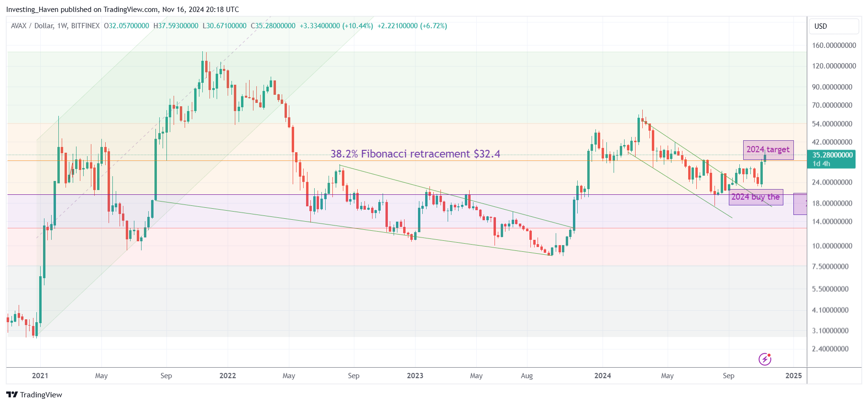
Task: Click the 2025 time axis label
Action: coord(794,376)
